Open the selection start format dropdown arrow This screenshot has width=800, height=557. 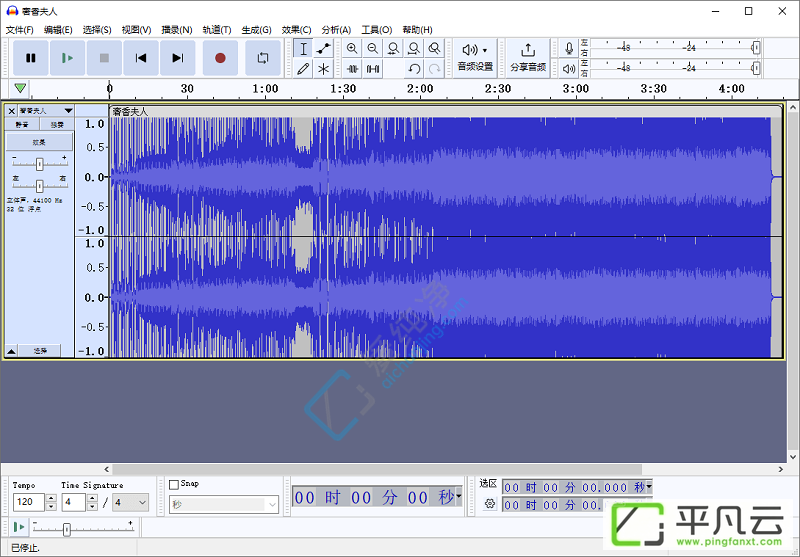pyautogui.click(x=648, y=487)
